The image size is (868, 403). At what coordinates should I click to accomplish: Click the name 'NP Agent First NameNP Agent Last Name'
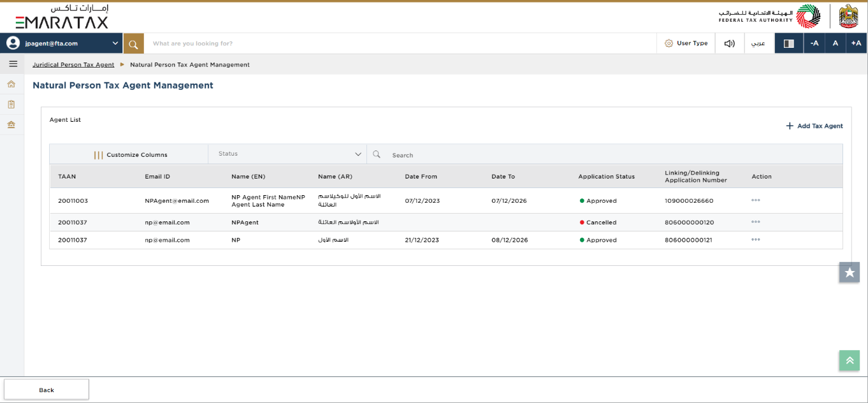268,201
